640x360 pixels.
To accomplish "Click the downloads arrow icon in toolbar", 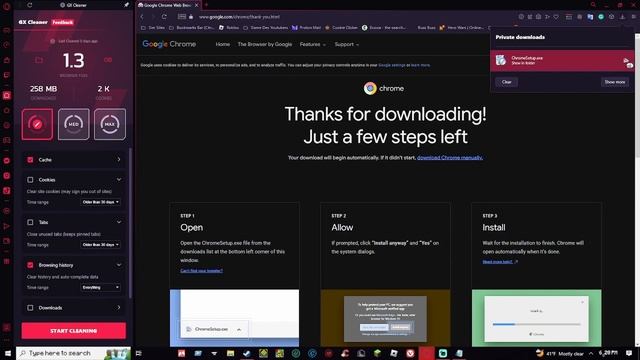I will 622,17.
